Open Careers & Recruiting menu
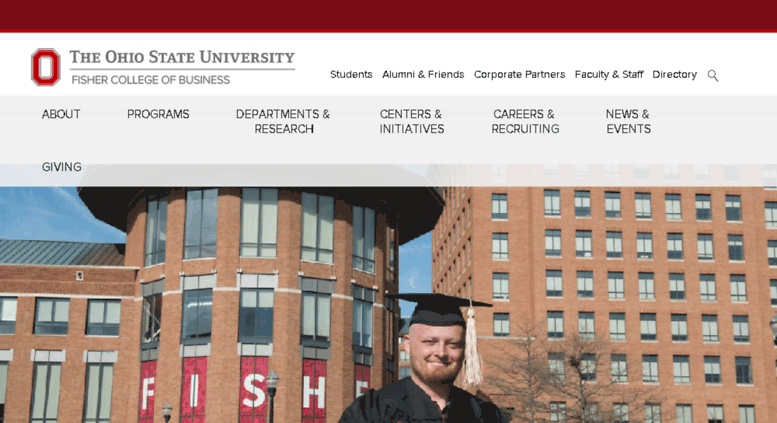The width and height of the screenshot is (777, 423). pyautogui.click(x=525, y=121)
